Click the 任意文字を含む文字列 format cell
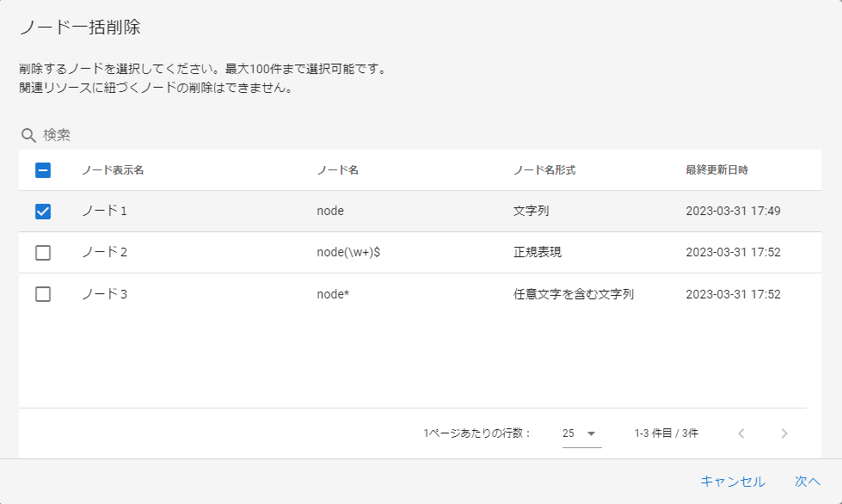Image resolution: width=842 pixels, height=504 pixels. click(573, 294)
